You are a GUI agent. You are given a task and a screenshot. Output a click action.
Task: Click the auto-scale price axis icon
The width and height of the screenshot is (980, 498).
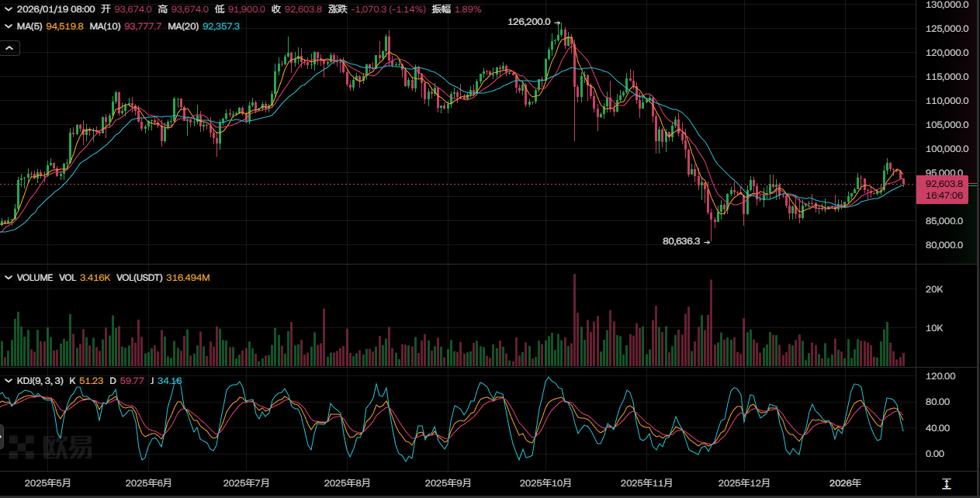(946, 484)
